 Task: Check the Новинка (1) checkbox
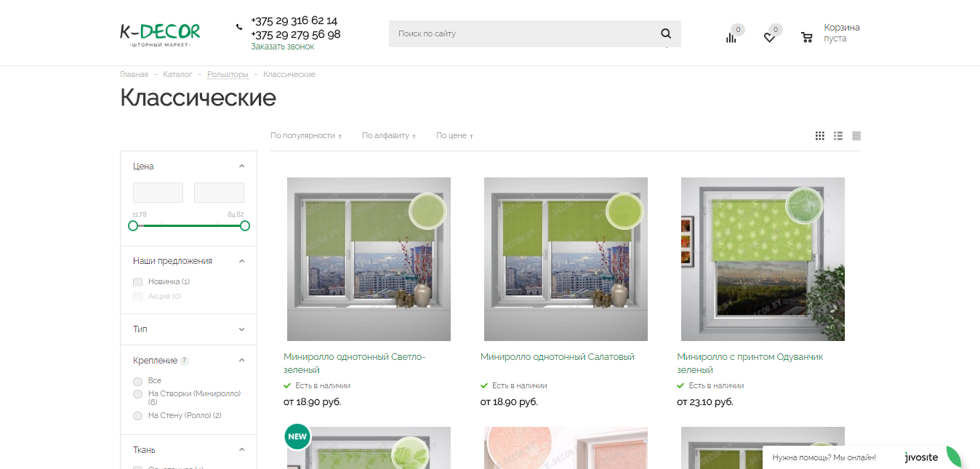138,281
